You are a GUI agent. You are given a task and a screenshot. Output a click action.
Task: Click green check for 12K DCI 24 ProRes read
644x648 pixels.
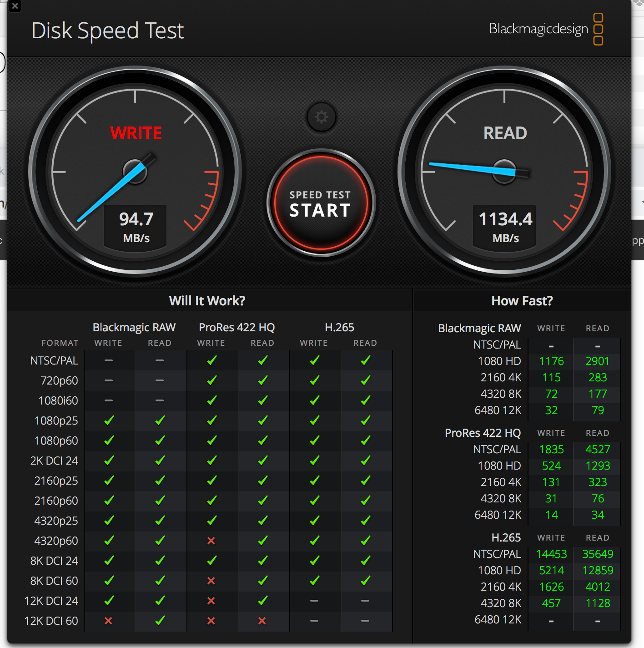262,601
